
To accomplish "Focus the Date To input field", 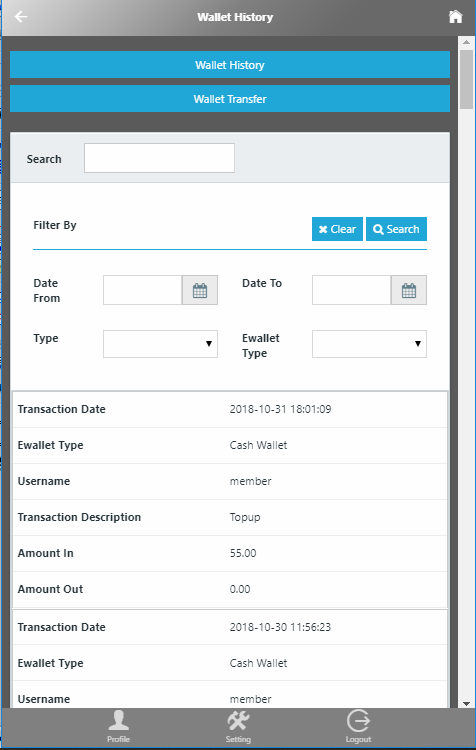I will tap(352, 290).
